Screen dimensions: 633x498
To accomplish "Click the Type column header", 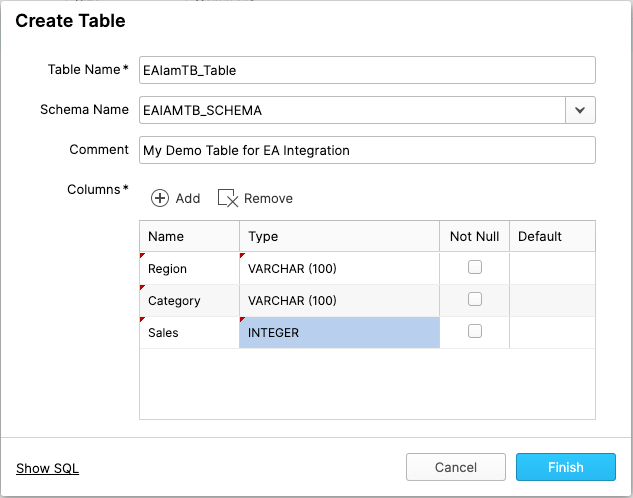I will tap(339, 236).
